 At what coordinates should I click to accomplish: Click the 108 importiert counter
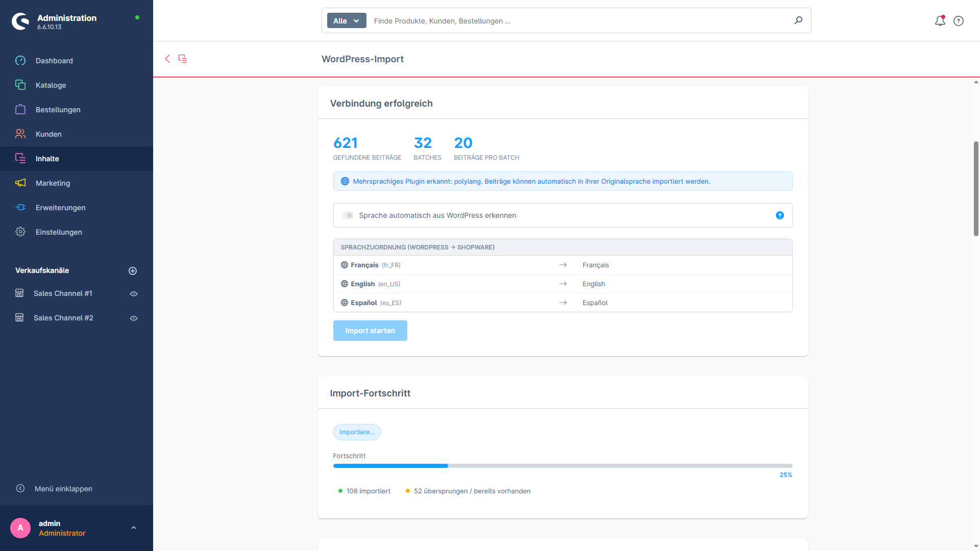coord(364,491)
